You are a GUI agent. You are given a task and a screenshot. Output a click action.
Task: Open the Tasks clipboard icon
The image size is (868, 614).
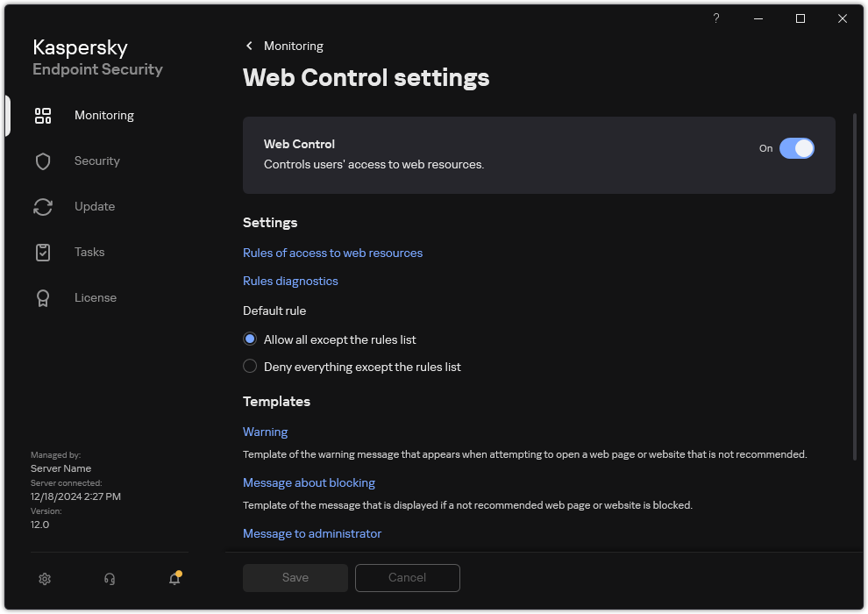(x=43, y=252)
